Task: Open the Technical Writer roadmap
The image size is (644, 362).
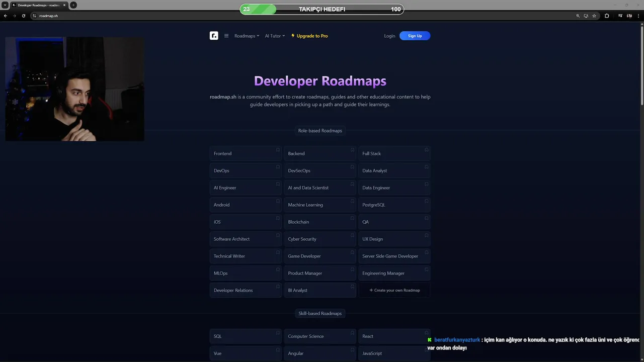Action: 246,256
